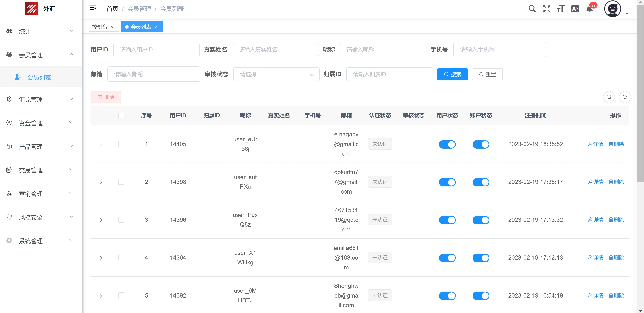Click the header search magnifier icon
Viewport: 644px width, 313px height.
[x=532, y=9]
